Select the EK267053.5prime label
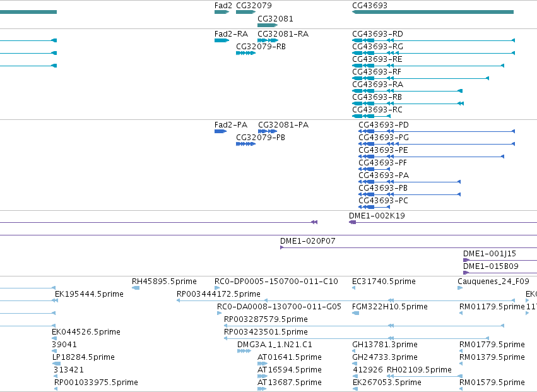The width and height of the screenshot is (537, 392). click(x=387, y=383)
